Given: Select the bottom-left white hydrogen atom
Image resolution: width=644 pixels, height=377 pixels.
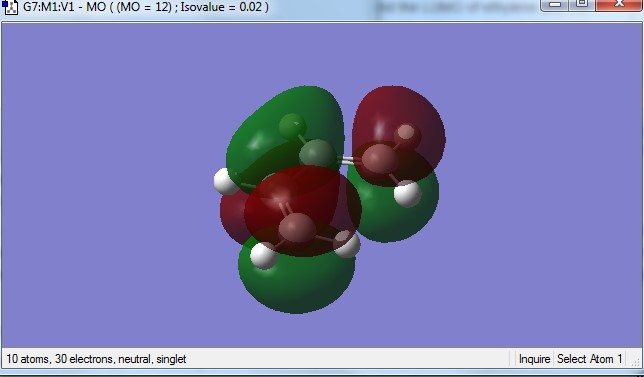Looking at the screenshot, I should point(264,256).
